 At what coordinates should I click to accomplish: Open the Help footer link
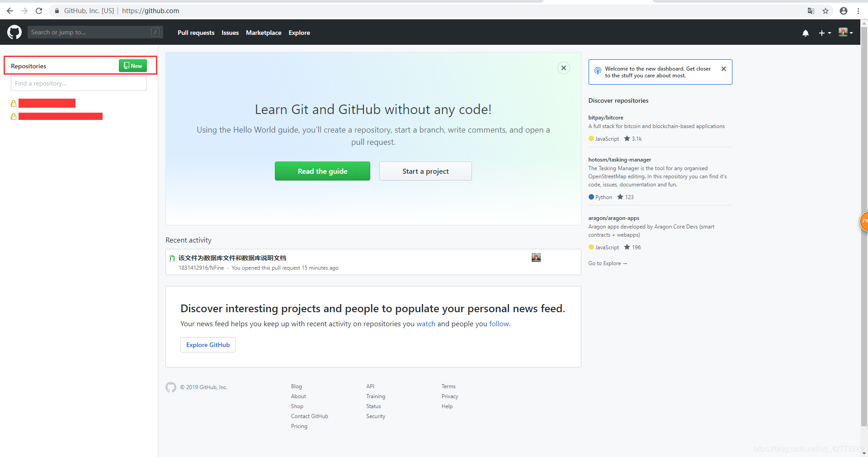pos(447,406)
